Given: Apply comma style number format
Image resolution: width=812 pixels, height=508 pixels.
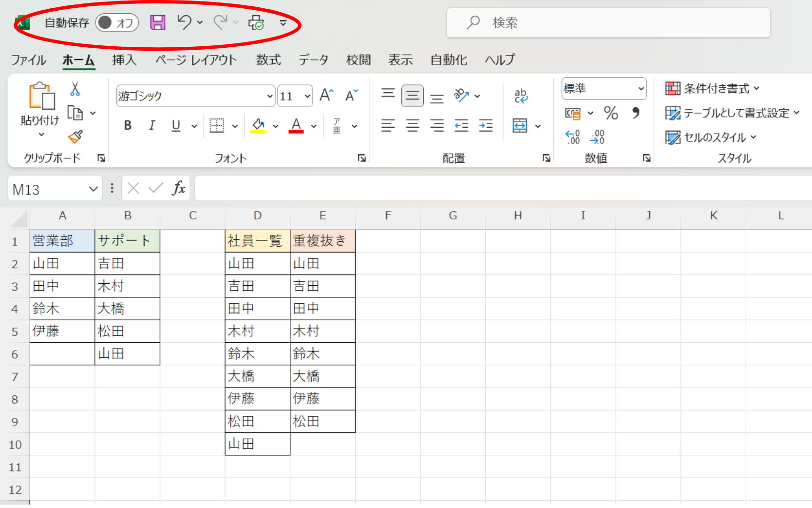Looking at the screenshot, I should (x=636, y=113).
